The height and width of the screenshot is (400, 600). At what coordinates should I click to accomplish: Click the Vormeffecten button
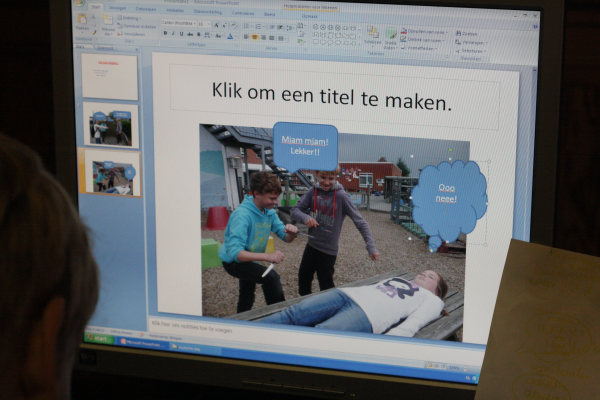pos(419,48)
